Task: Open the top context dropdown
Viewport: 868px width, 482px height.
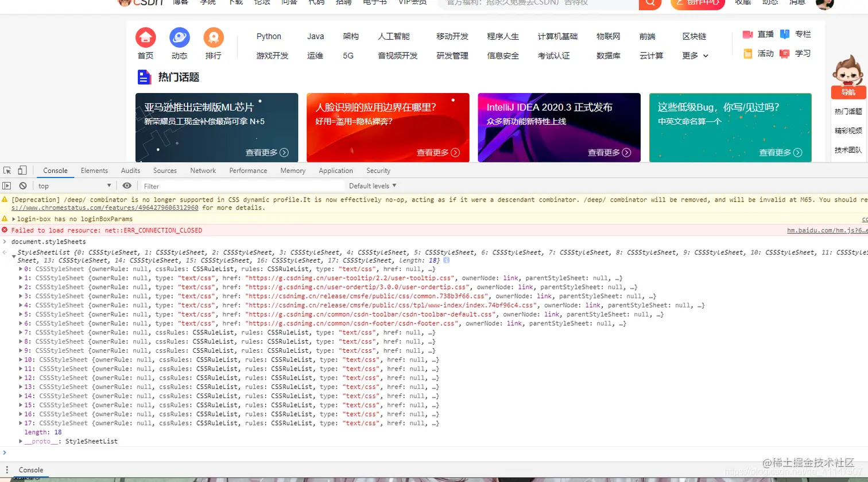Action: tap(75, 186)
